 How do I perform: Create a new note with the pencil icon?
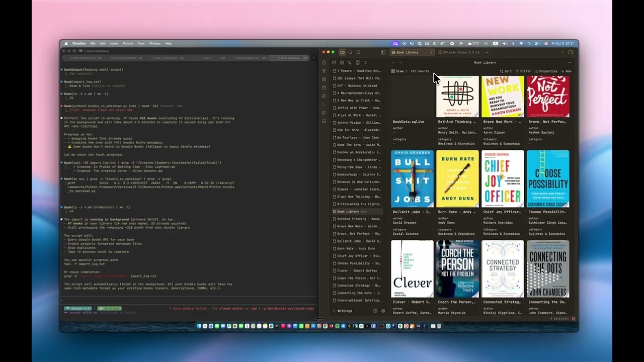click(334, 63)
